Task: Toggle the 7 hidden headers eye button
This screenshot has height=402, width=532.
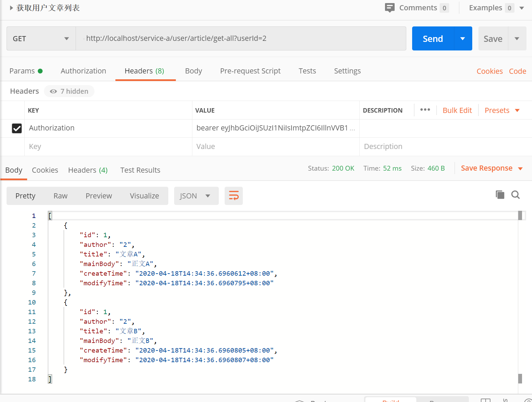Action: click(69, 91)
